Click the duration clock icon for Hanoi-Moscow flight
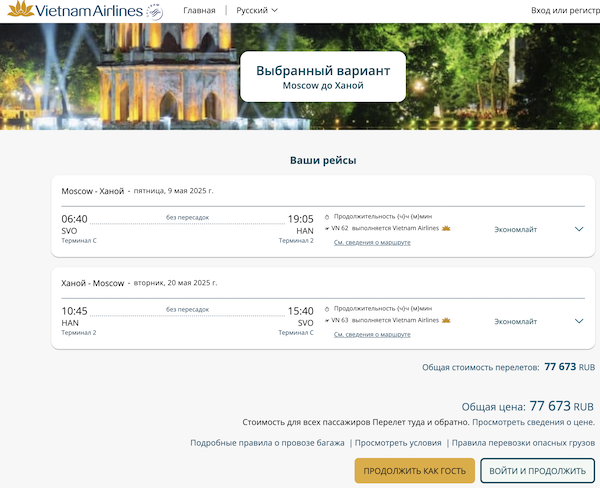This screenshot has width=600, height=488. 327,307
